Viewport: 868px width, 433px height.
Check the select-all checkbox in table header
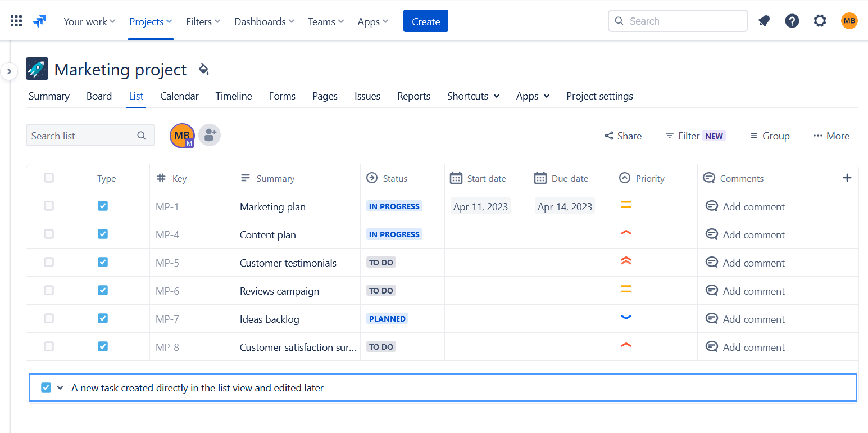pos(49,177)
